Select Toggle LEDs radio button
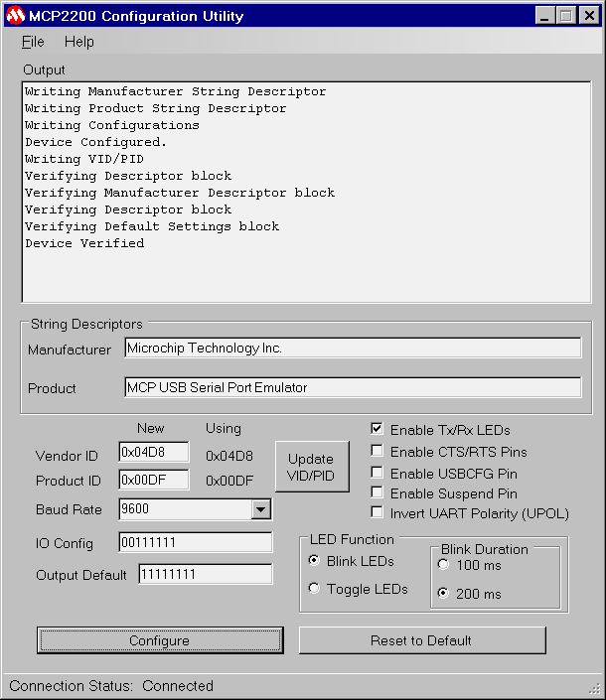 pyautogui.click(x=314, y=589)
